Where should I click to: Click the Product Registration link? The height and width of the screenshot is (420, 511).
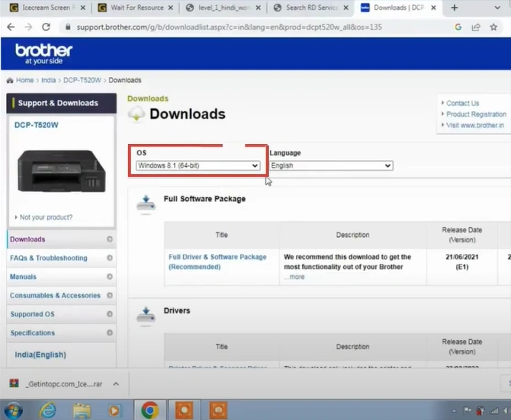tap(476, 114)
